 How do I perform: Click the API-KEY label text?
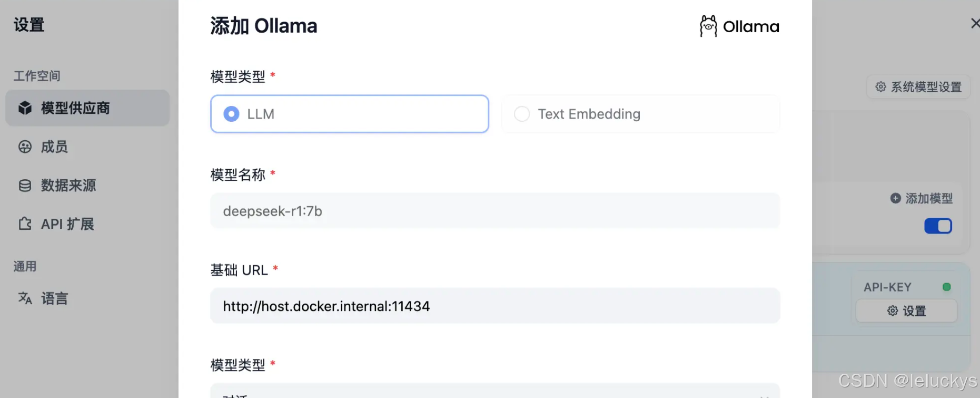click(887, 287)
